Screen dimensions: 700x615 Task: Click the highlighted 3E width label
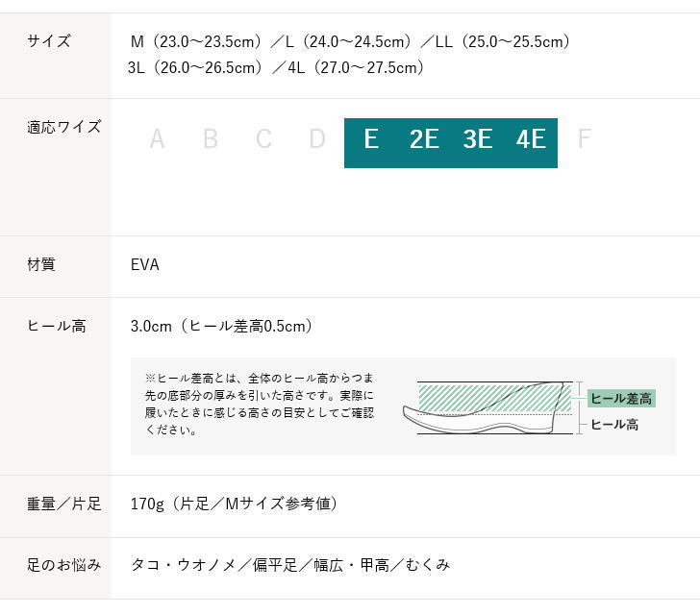pos(477,140)
